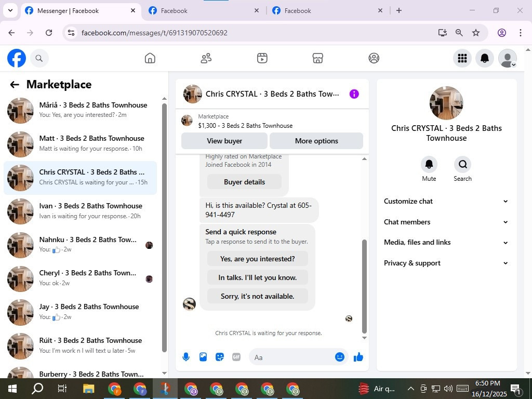Click the chat messages scrollbar
The height and width of the screenshot is (399, 532).
pyautogui.click(x=364, y=286)
